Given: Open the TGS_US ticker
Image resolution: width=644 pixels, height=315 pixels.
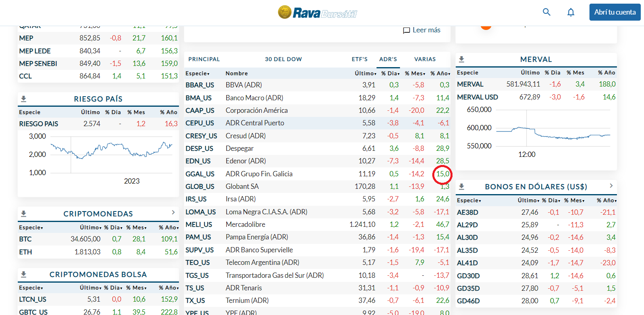Looking at the screenshot, I should coord(197,275).
